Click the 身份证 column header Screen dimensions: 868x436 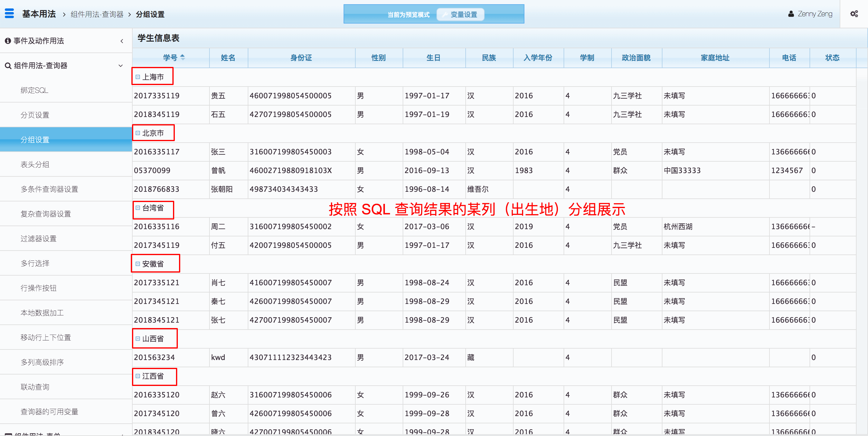tap(301, 58)
